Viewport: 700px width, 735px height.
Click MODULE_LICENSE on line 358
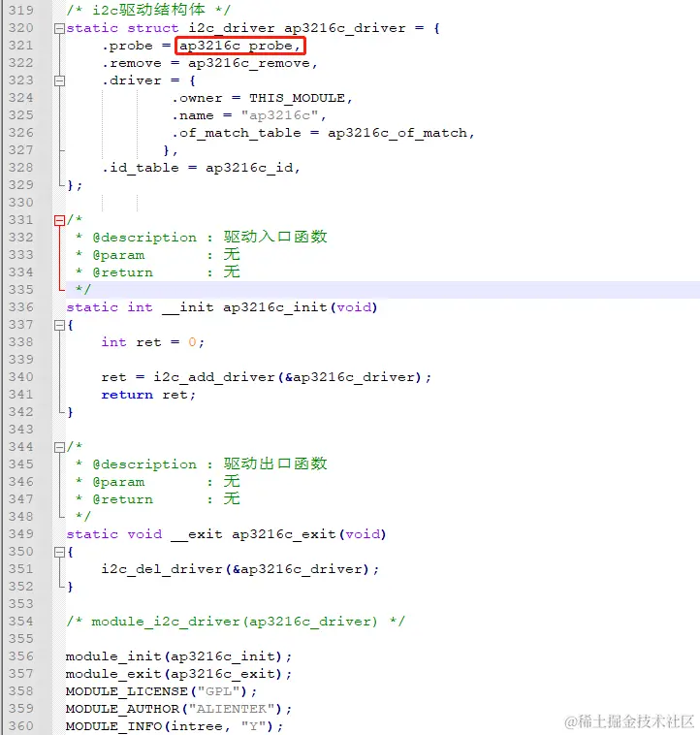click(127, 691)
